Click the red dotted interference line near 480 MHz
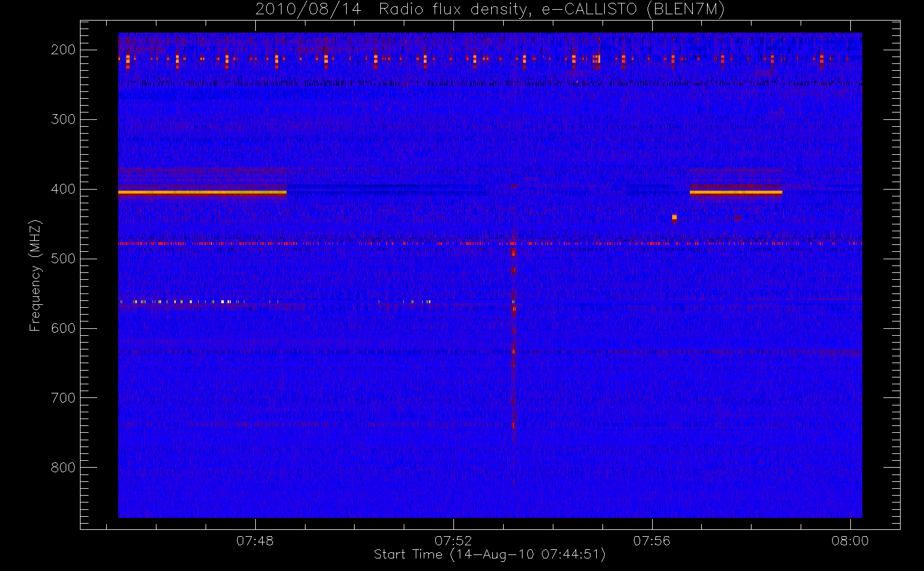 pyautogui.click(x=490, y=243)
